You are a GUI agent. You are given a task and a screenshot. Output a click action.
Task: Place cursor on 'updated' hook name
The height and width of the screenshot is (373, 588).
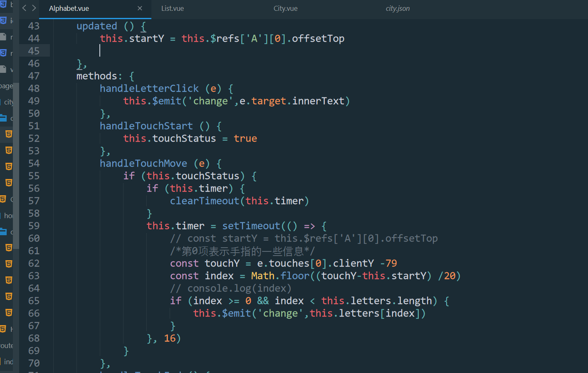click(x=97, y=26)
